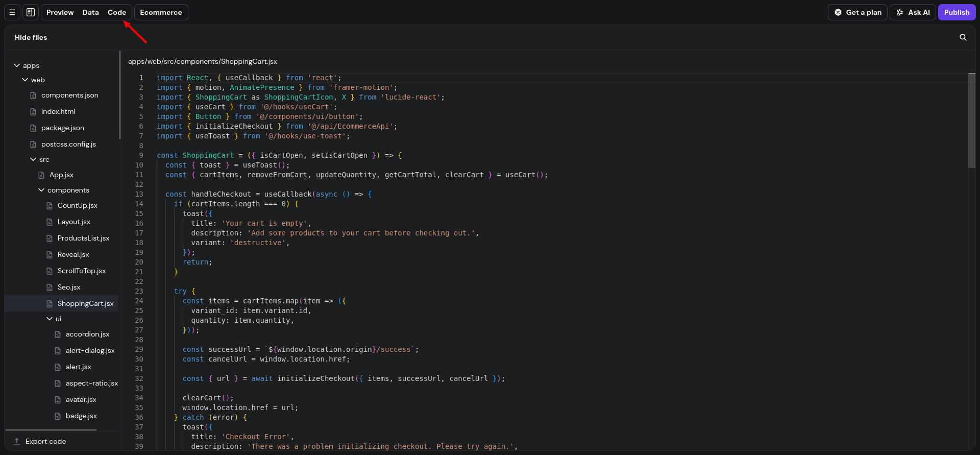The width and height of the screenshot is (980, 455).
Task: Open the hamburger menu icon
Action: coord(12,12)
